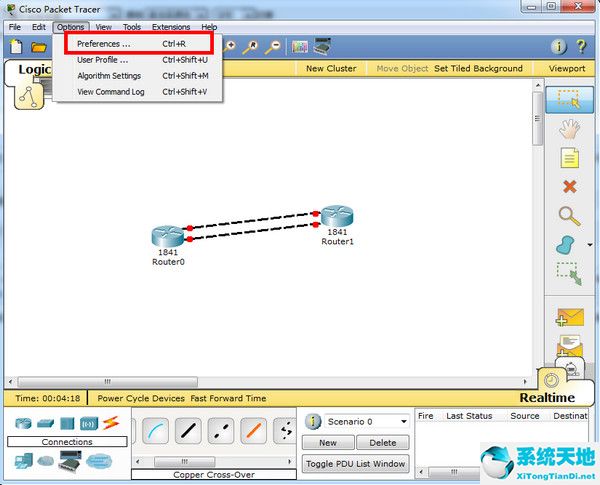The image size is (600, 485).
Task: Open the Edit menu
Action: coord(39,27)
